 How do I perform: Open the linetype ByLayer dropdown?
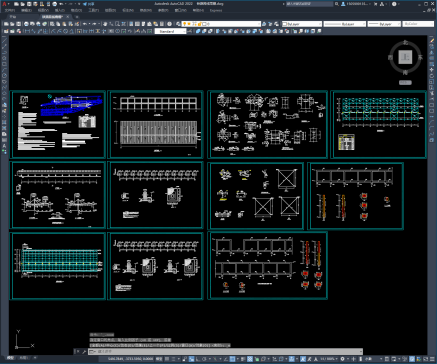click(345, 24)
